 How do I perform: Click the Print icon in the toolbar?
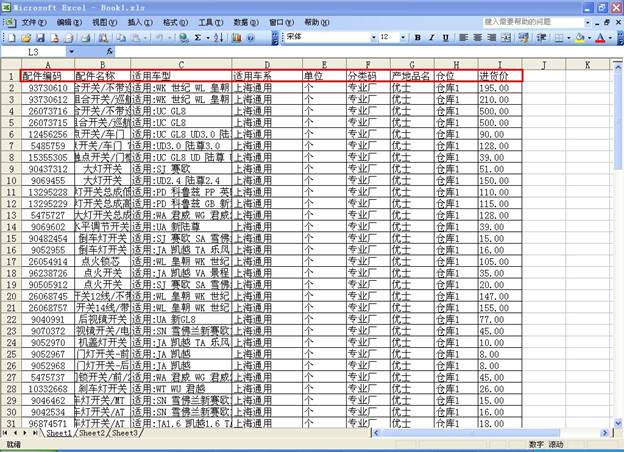coord(66,37)
